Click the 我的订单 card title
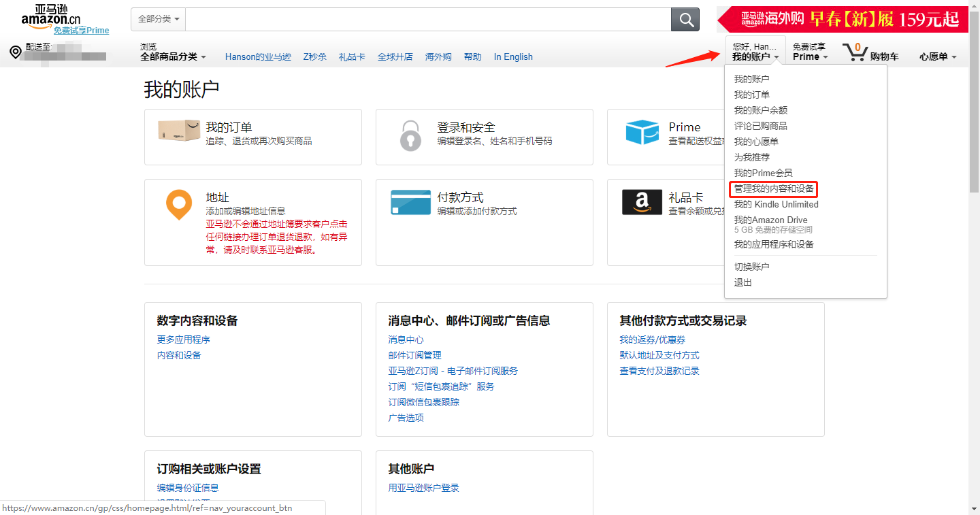The image size is (980, 515). pos(229,127)
